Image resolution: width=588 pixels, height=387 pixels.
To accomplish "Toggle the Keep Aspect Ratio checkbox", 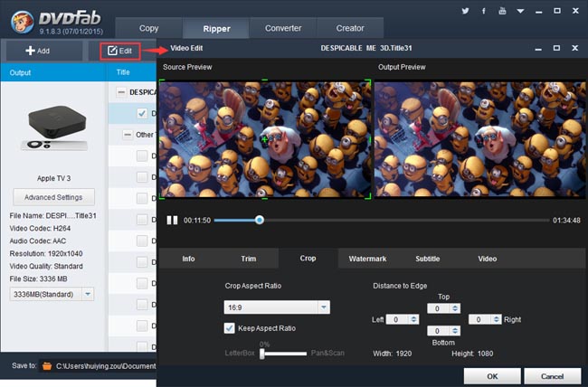I will (230, 328).
